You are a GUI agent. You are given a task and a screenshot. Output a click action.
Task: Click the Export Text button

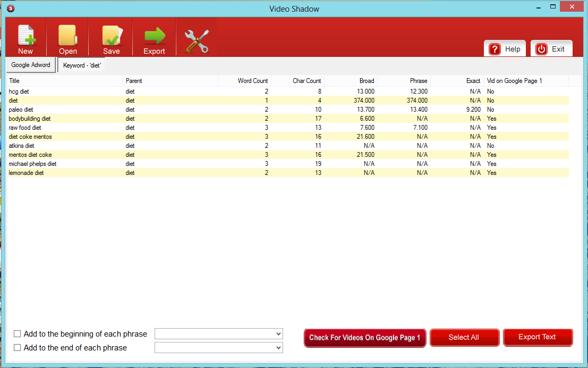point(538,337)
